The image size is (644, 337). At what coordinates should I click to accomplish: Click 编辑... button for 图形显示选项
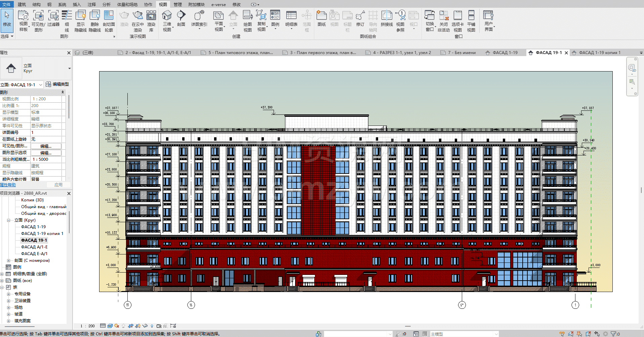pos(46,153)
